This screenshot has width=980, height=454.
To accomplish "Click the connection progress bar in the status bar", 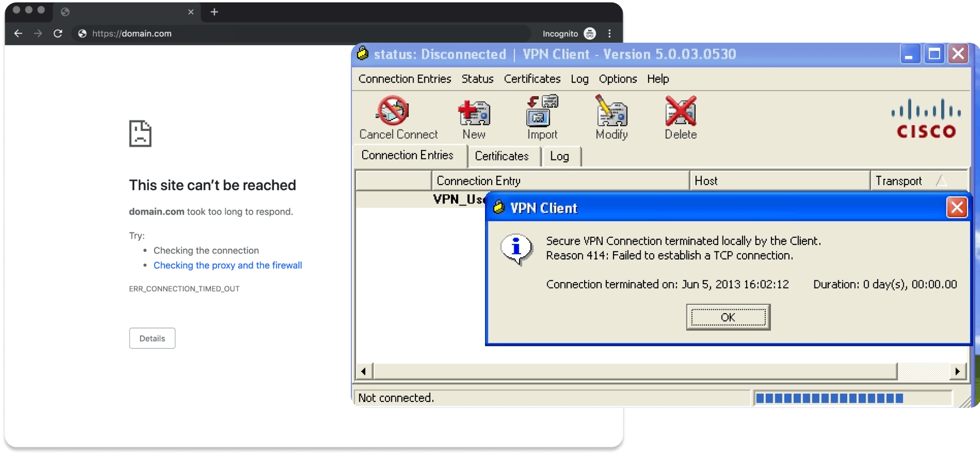I will [x=852, y=398].
